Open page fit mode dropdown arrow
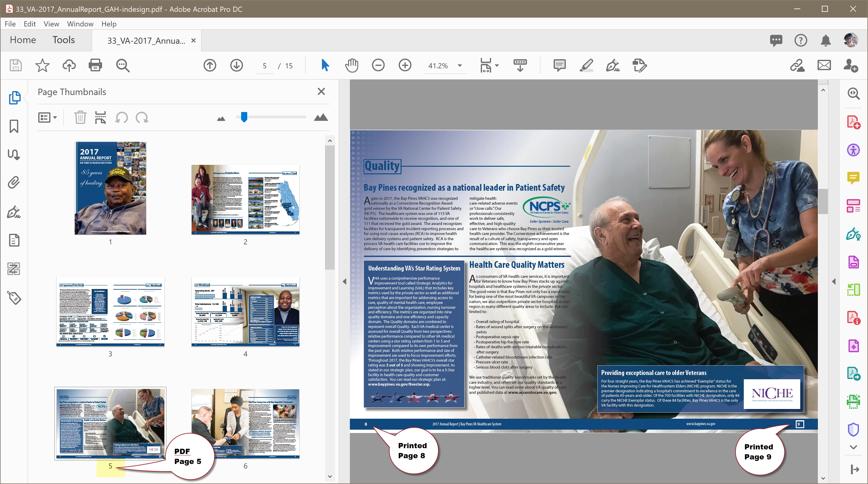Viewport: 868px width, 484px height. (x=497, y=66)
